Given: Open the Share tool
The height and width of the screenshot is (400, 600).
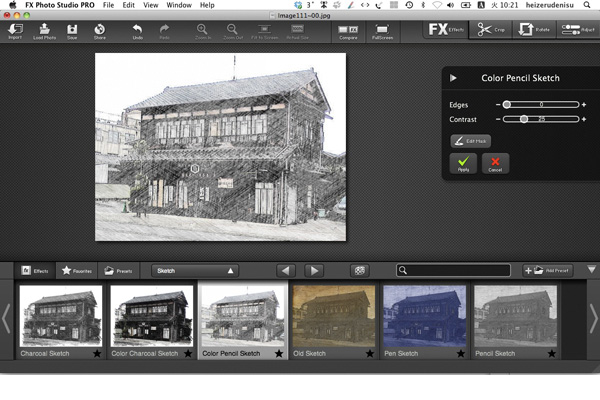Looking at the screenshot, I should pos(99,31).
